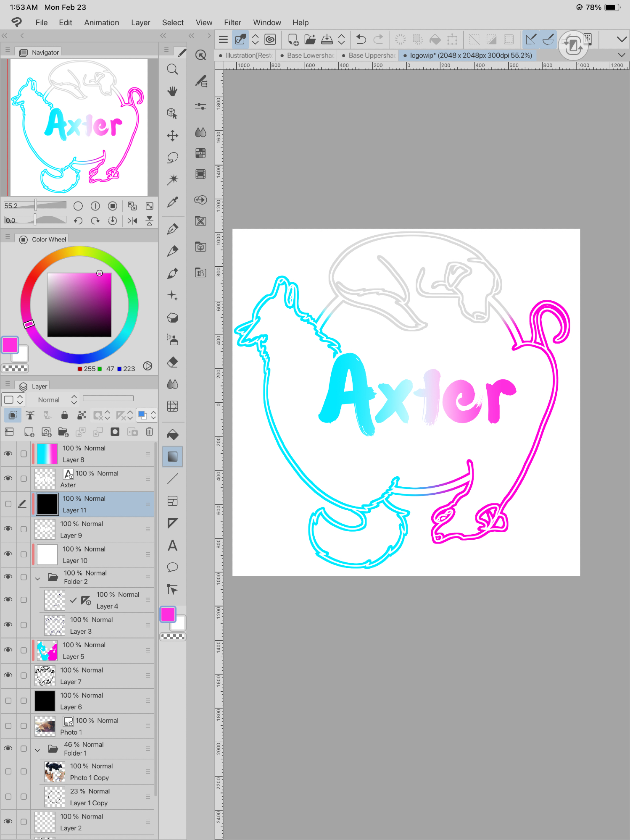
Task: Click the Undo arrow in toolbar
Action: tap(361, 39)
